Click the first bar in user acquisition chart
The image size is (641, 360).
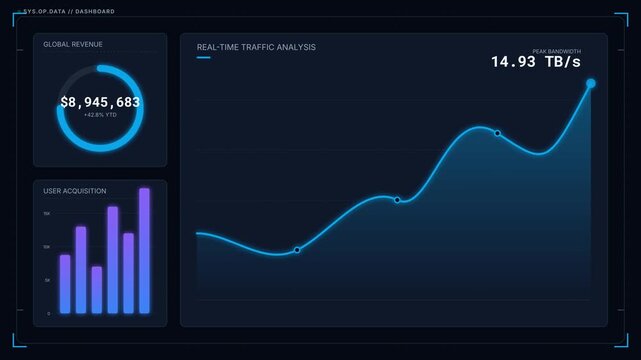coord(65,284)
